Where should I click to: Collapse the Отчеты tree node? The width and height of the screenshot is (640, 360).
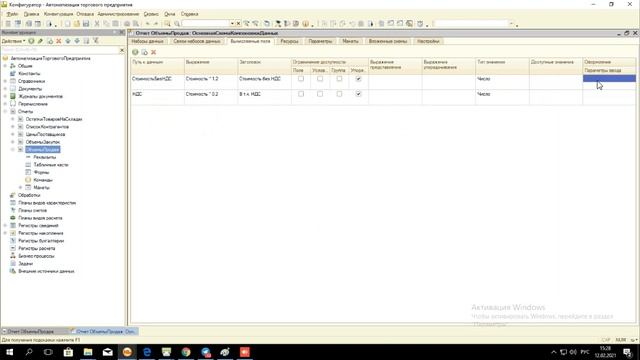coord(5,111)
